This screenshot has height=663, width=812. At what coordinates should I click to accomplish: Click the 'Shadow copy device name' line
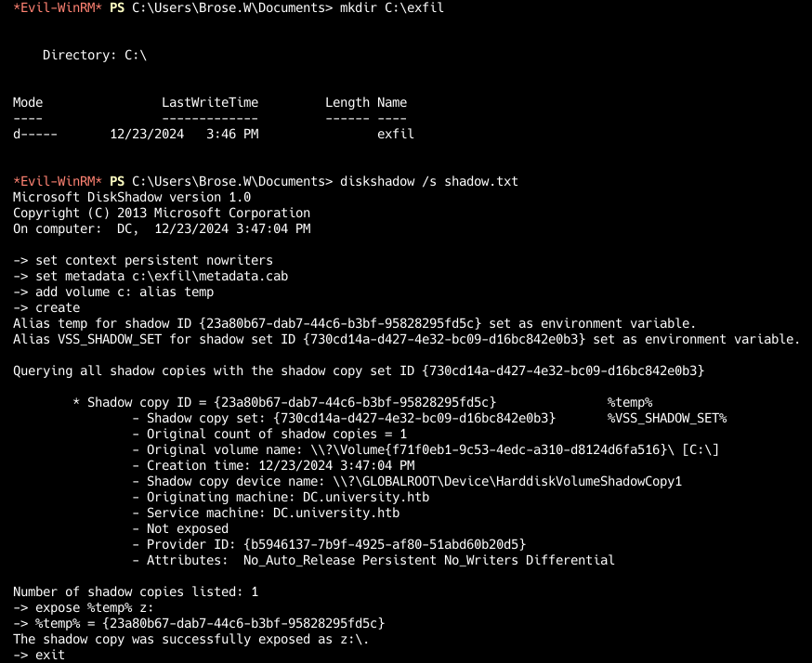407,481
